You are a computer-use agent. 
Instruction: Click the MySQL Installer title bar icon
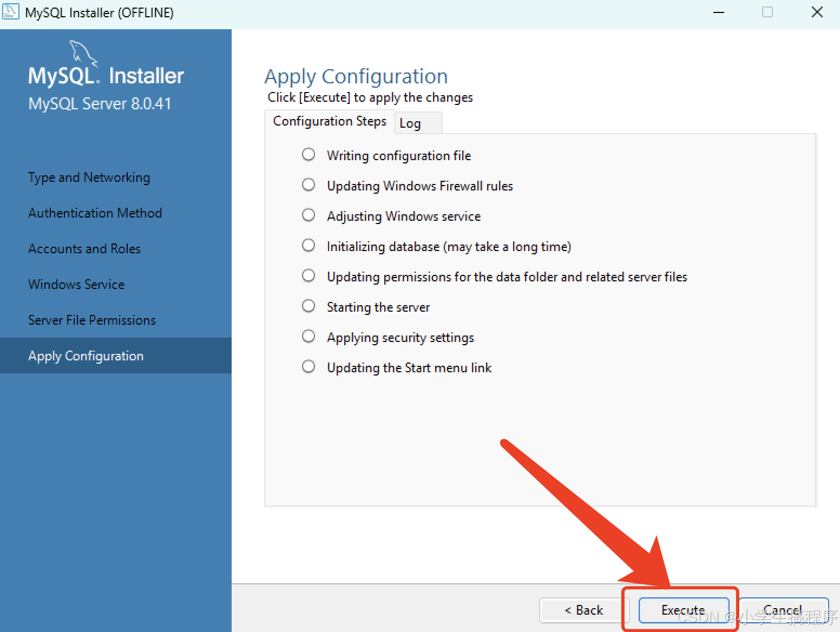[11, 12]
